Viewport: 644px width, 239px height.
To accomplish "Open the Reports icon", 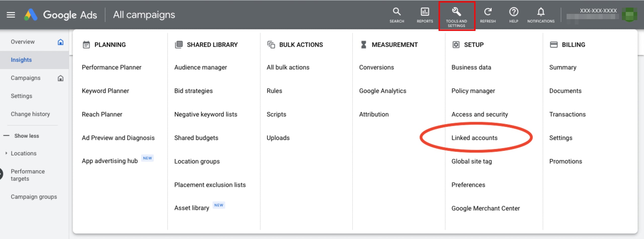I will (x=425, y=12).
